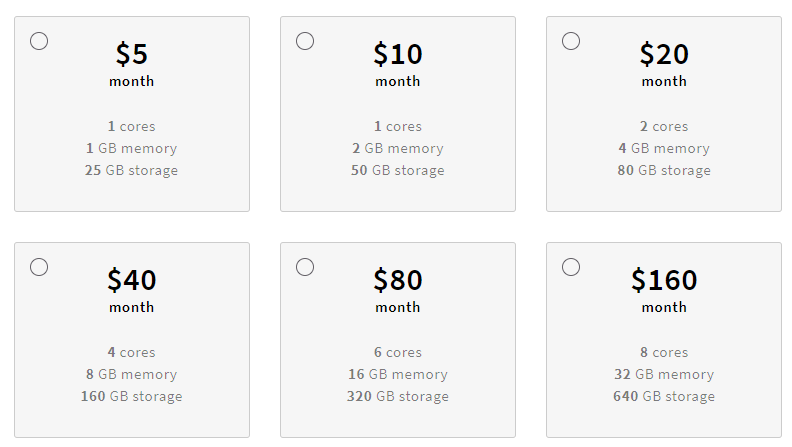Click the $40 price heading
Image resolution: width=792 pixels, height=447 pixels.
point(132,280)
